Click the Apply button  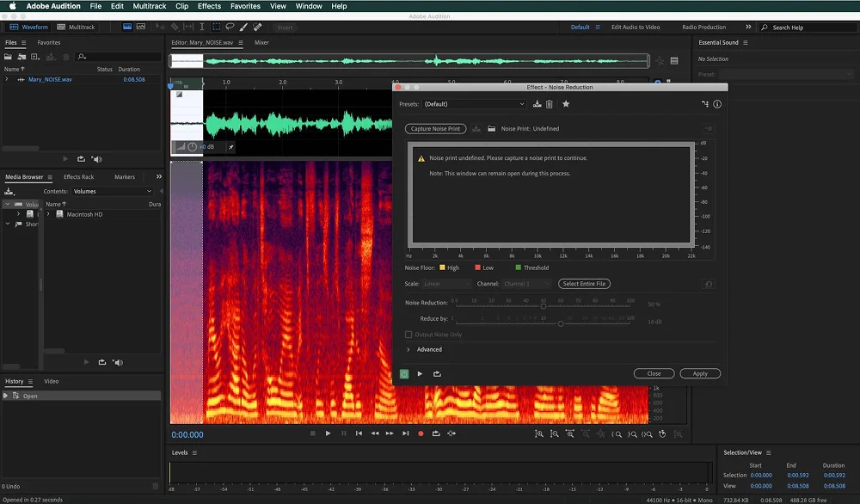click(700, 374)
